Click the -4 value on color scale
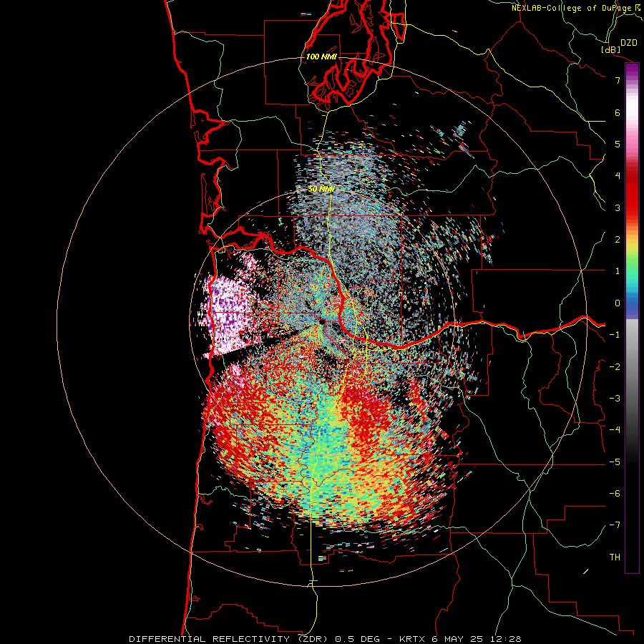Viewport: 644px width, 644px height. tap(615, 429)
